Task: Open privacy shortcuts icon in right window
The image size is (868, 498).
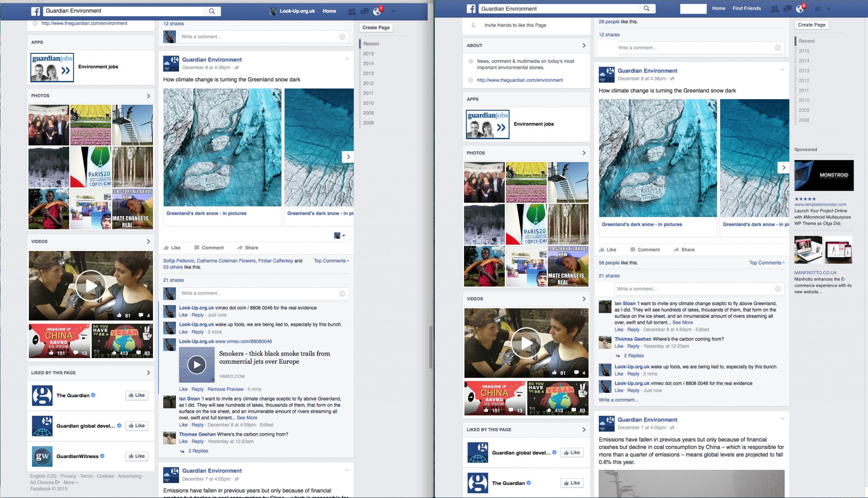Action: pyautogui.click(x=818, y=9)
